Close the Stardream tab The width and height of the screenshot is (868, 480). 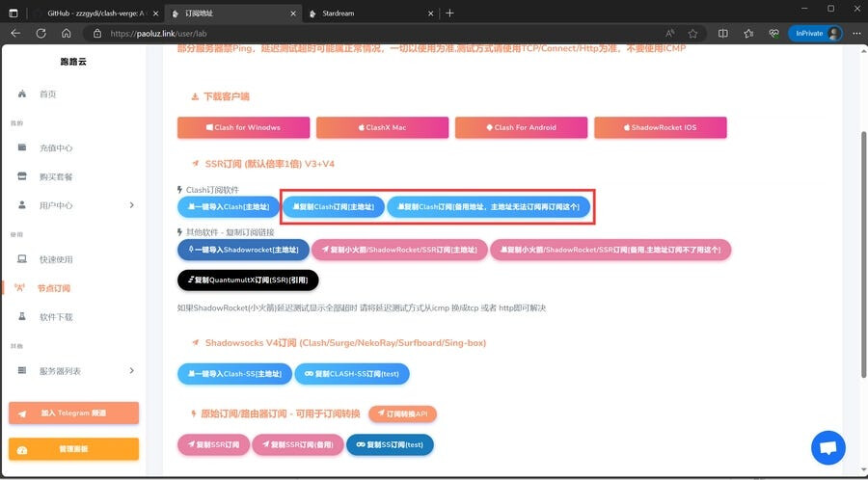click(x=430, y=13)
